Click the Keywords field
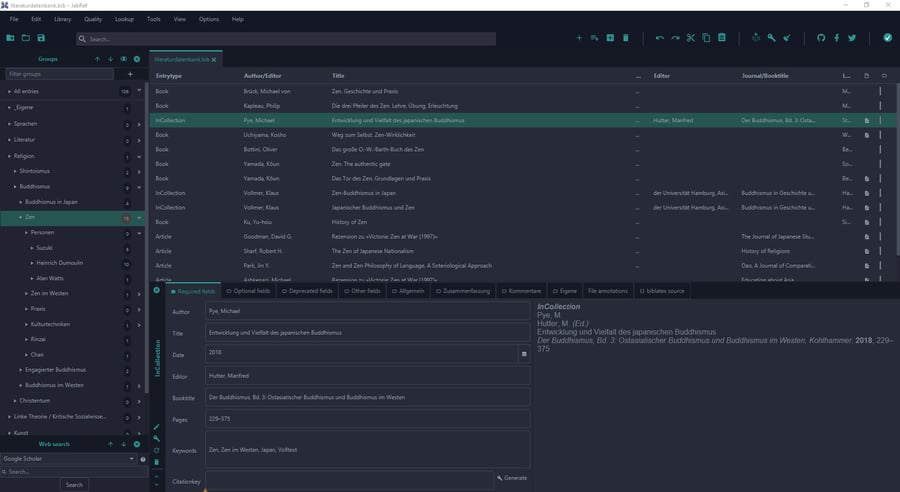Viewport: 900px width, 492px height. tap(367, 450)
